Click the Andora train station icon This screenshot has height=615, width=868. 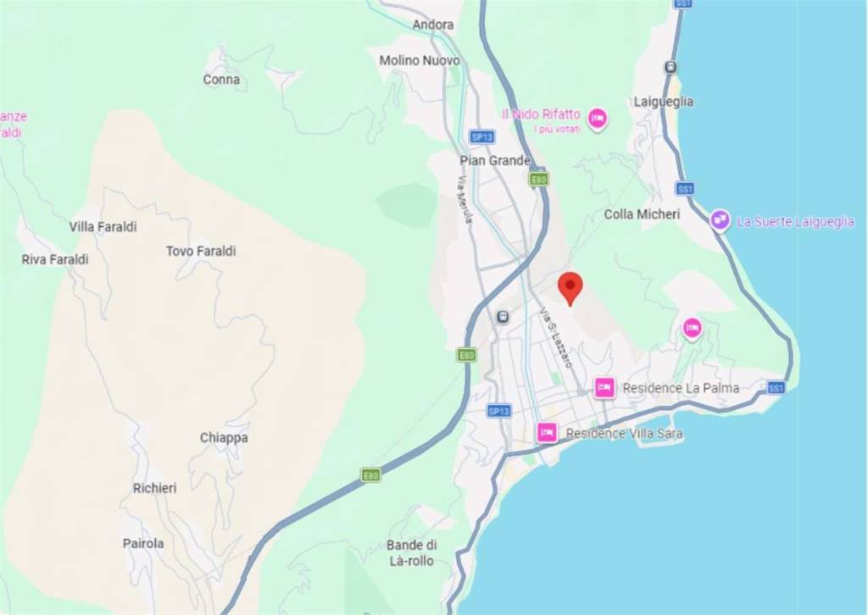tap(503, 318)
